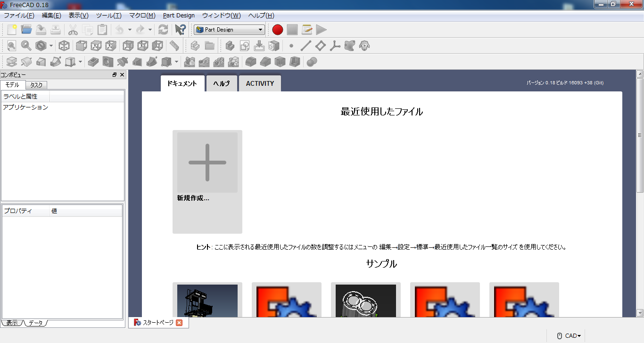644x343 pixels.
Task: Expand the Undo history arrow
Action: (130, 30)
